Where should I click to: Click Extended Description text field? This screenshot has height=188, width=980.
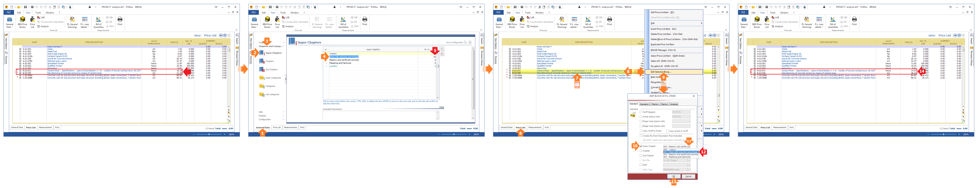tap(381, 115)
